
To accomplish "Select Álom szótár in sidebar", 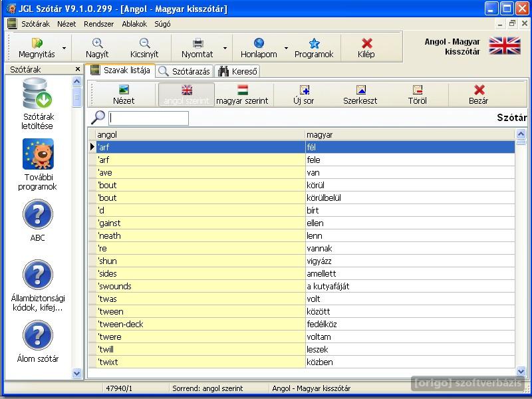I will pos(38,342).
